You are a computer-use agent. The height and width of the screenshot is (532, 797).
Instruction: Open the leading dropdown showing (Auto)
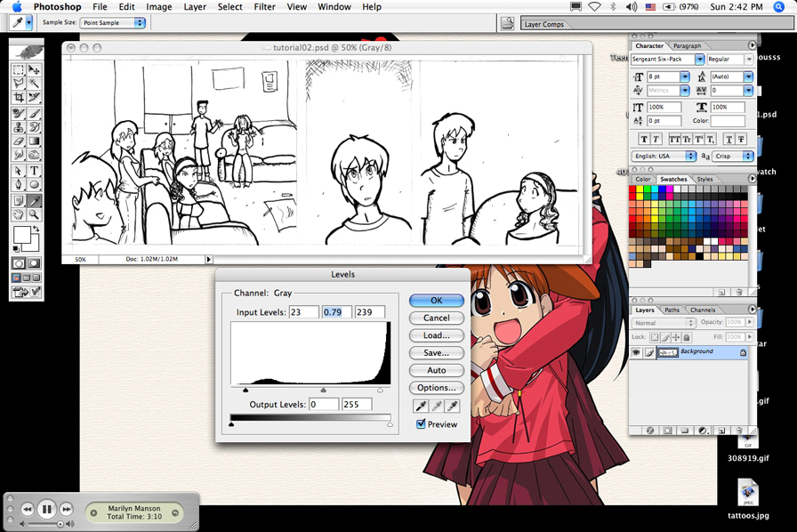click(748, 77)
